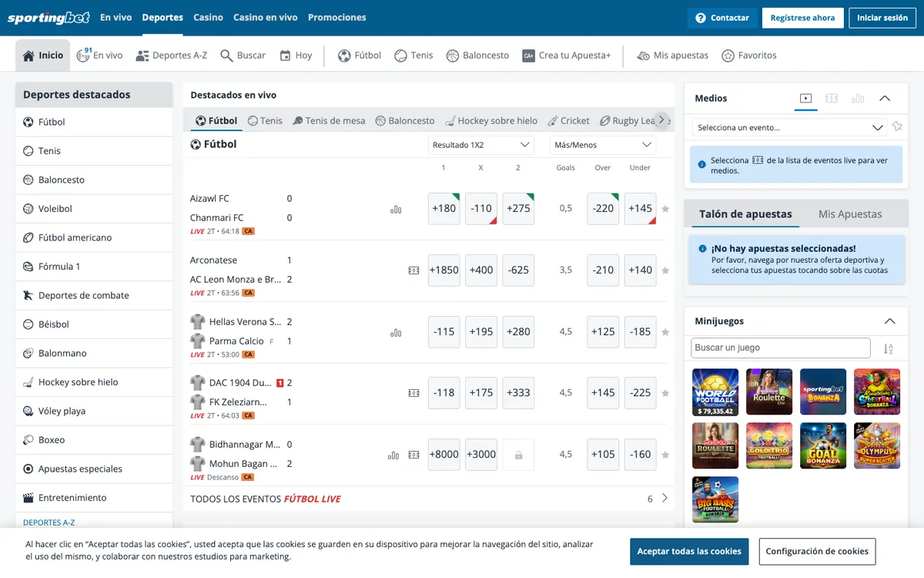
Task: Select +8000 odds for Bidhannagar
Action: point(444,455)
